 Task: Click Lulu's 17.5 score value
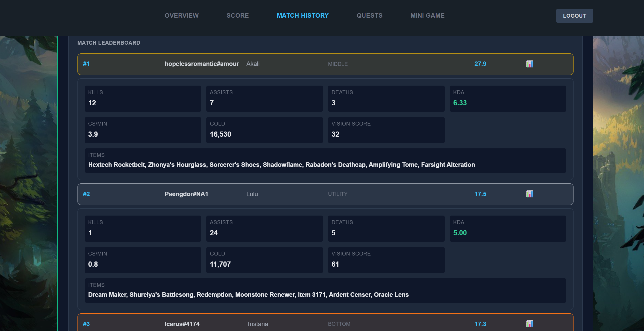(480, 194)
